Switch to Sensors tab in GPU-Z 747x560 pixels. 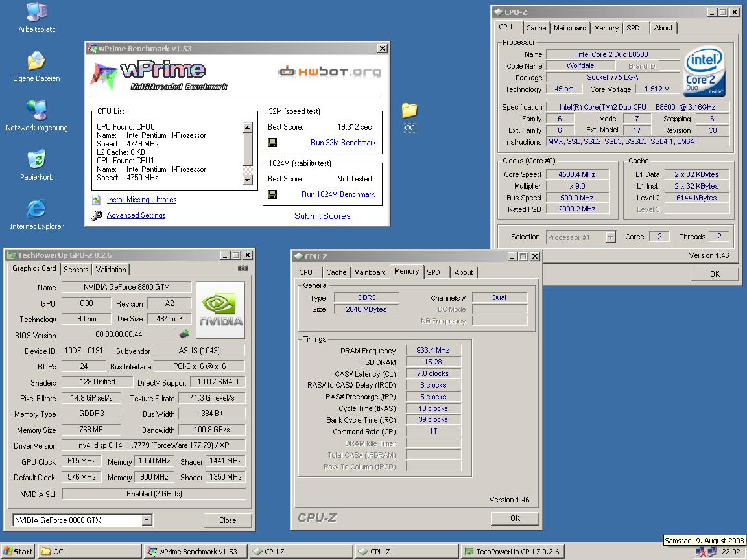[x=76, y=270]
